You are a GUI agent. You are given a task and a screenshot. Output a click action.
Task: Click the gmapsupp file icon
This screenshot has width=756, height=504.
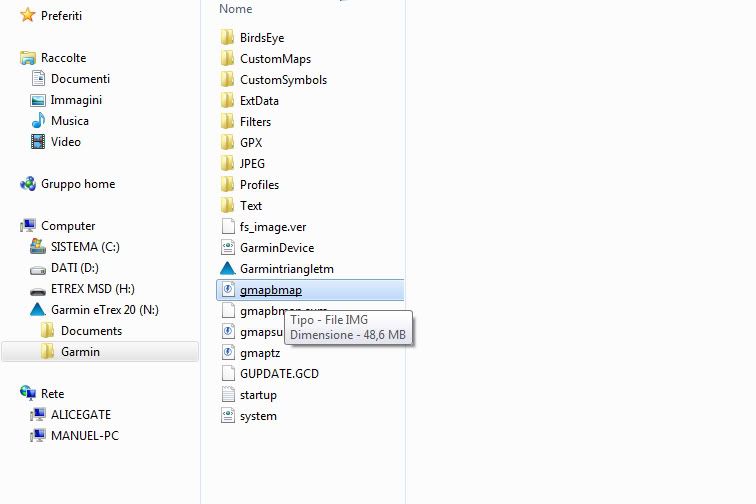228,331
